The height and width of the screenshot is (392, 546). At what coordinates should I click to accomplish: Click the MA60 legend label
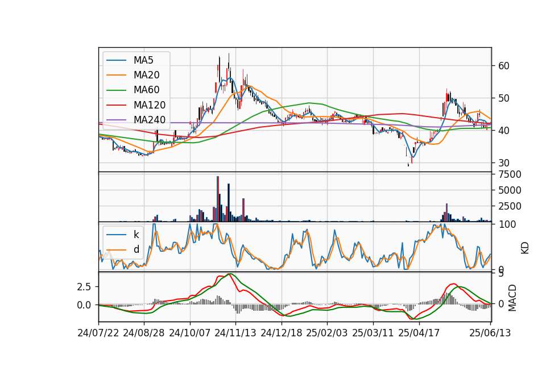click(146, 90)
